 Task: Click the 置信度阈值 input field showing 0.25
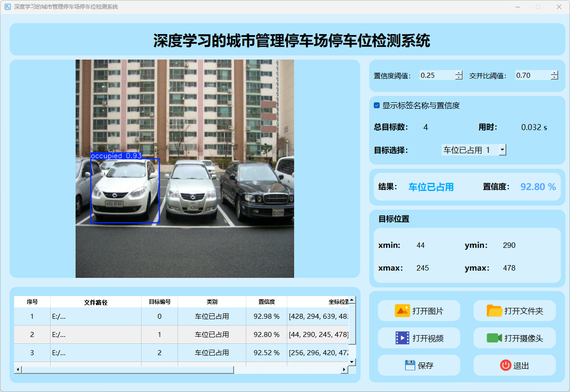pyautogui.click(x=436, y=75)
